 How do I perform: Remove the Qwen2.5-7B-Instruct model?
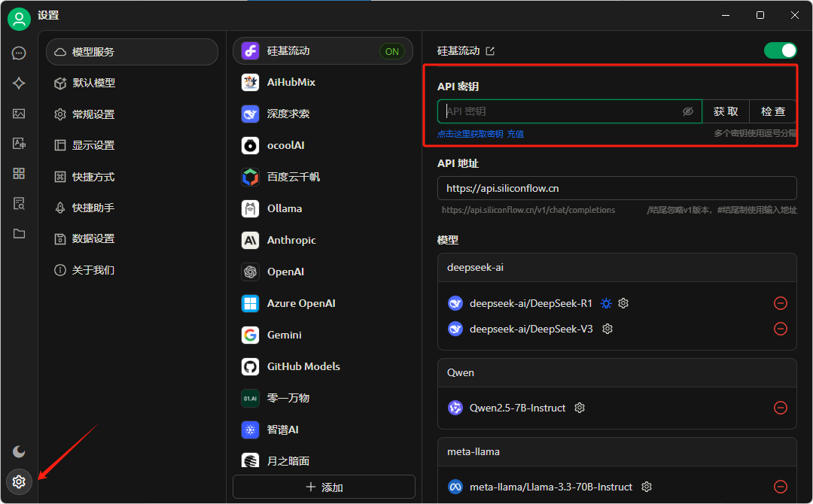781,408
